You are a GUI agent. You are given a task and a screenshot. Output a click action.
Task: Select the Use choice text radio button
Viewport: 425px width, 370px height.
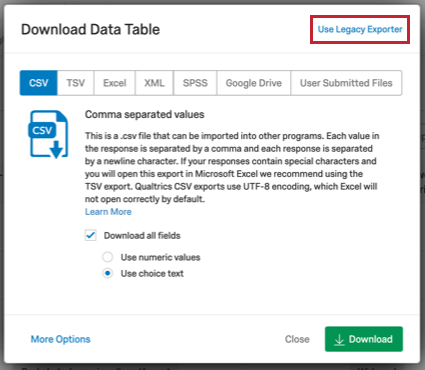tap(107, 274)
